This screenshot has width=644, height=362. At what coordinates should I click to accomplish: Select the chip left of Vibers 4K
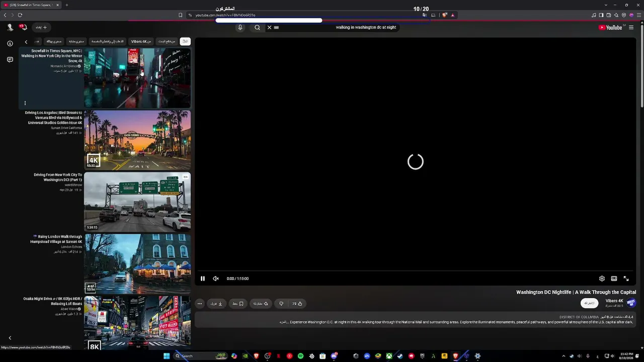108,41
